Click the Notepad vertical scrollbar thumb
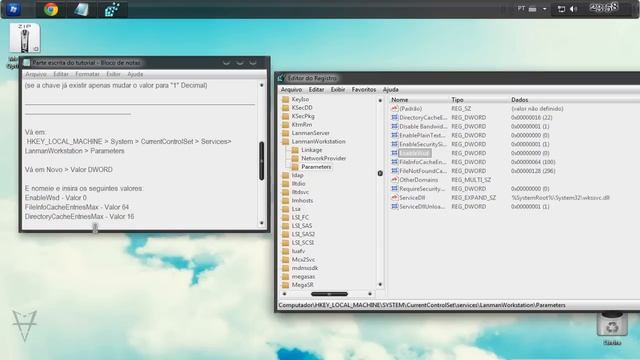Viewport: 640px width, 360px height. (x=262, y=161)
